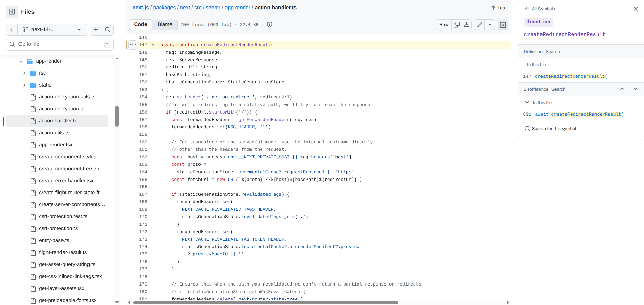Viewport: 644px width, 305px height.
Task: Jump to Top of file
Action: [x=498, y=8]
